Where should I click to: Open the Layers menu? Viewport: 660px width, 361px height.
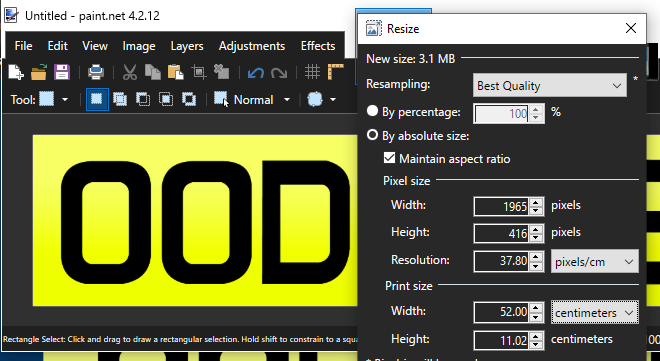(x=187, y=45)
